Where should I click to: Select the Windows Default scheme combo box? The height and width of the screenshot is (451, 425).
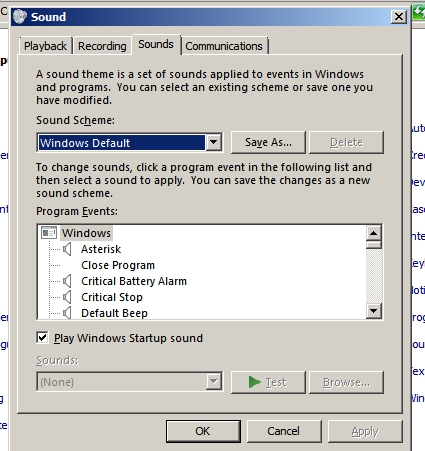[x=129, y=143]
